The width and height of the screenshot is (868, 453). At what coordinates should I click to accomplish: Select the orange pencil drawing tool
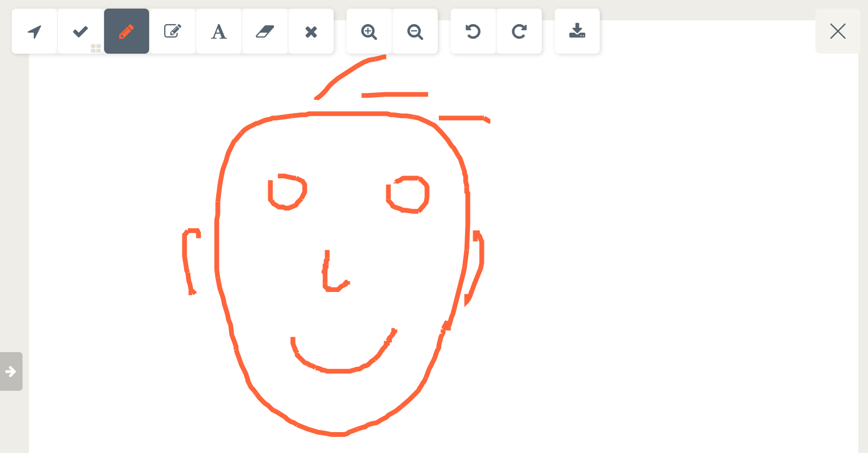coord(127,31)
